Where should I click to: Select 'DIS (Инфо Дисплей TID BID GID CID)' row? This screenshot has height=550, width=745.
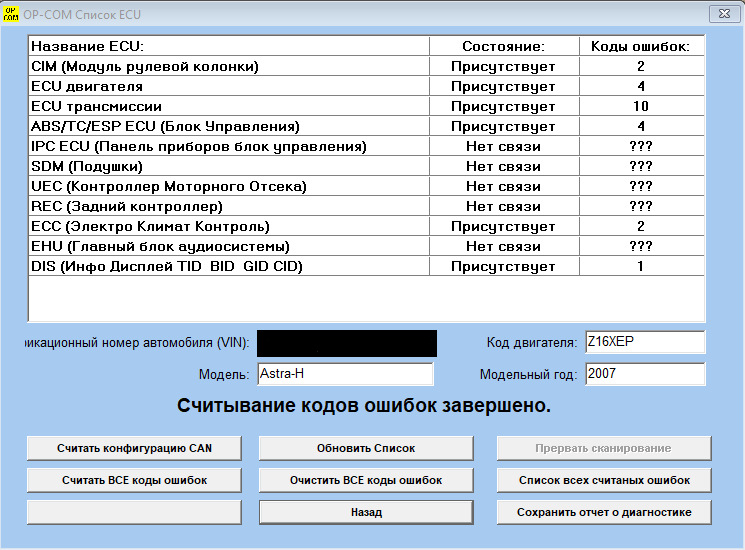[x=366, y=266]
